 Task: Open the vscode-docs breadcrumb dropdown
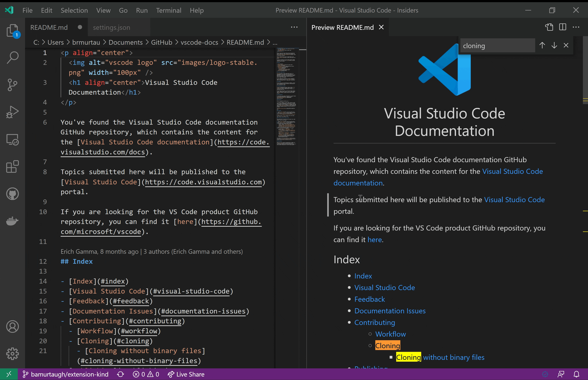pos(199,43)
